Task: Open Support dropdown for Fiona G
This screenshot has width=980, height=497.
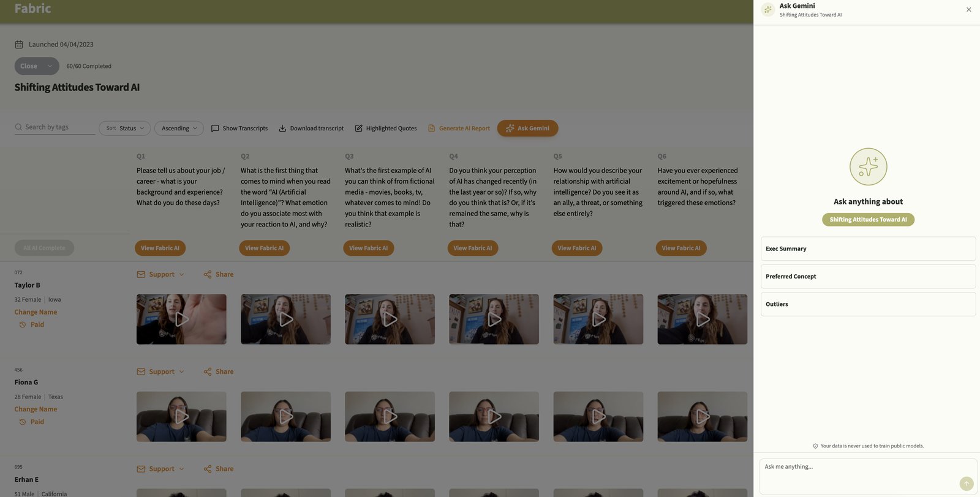Action: point(160,372)
